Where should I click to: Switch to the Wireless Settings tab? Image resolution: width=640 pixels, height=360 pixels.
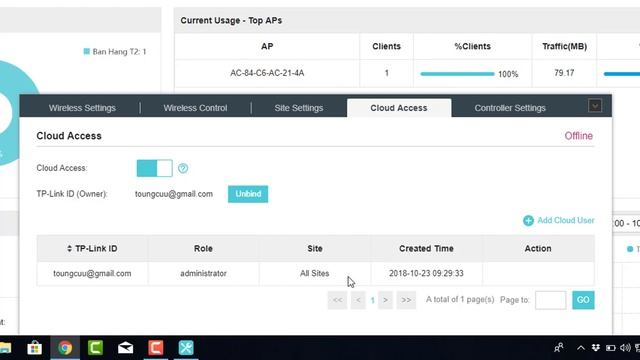(82, 108)
